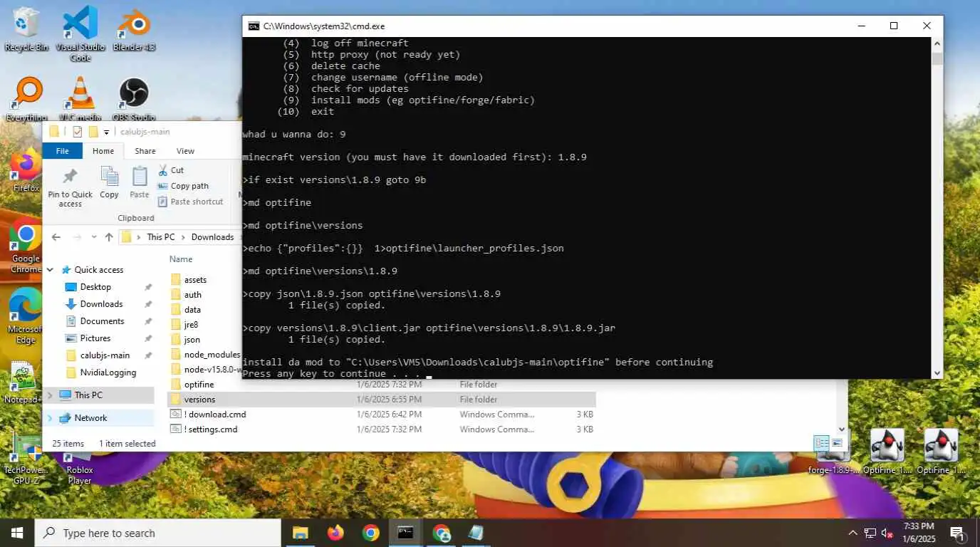Screen dimensions: 980x547
Task: Click the muted volume tray icon
Action: (887, 533)
